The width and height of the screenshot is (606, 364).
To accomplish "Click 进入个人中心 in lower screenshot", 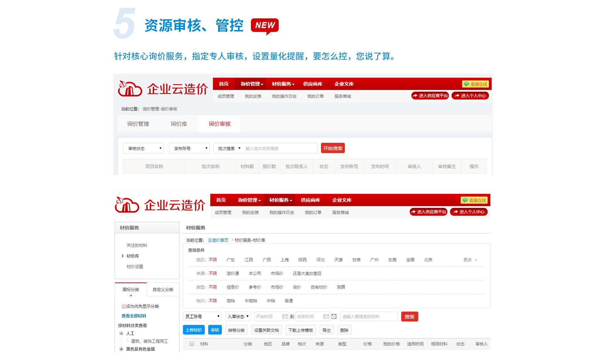I will tap(469, 212).
